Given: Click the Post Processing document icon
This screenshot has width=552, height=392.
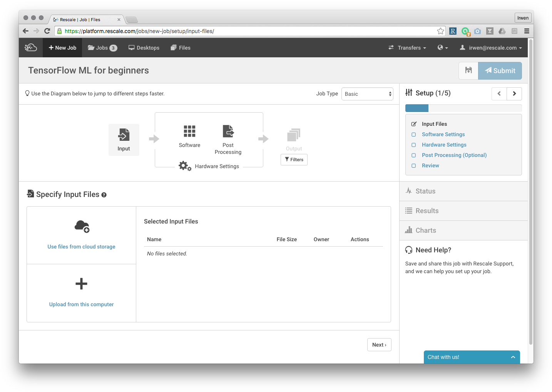Looking at the screenshot, I should [x=228, y=131].
